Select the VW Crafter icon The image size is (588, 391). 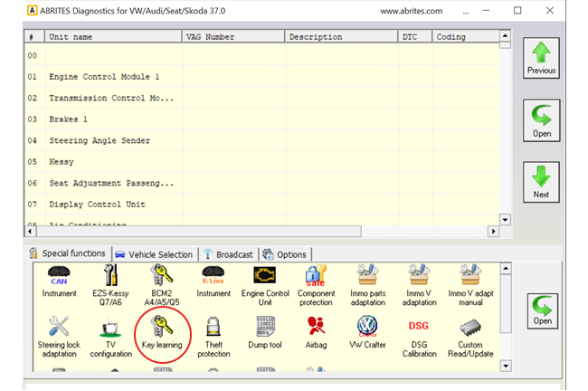click(367, 333)
